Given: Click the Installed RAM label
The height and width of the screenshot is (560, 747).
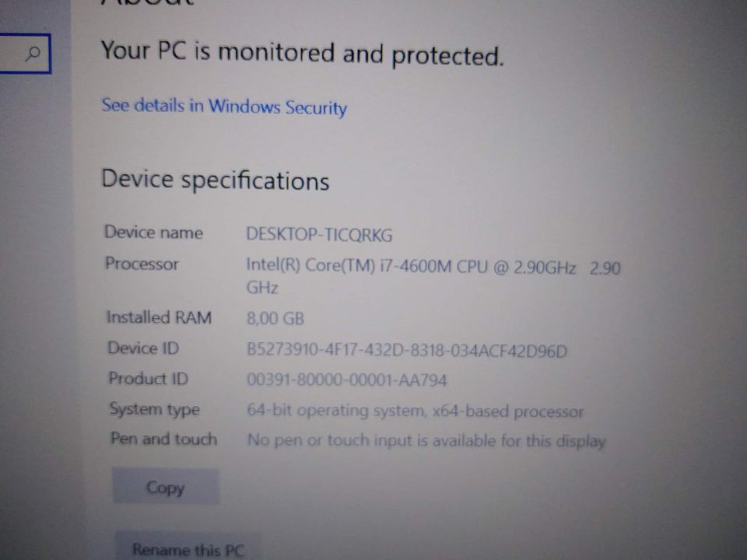Looking at the screenshot, I should [159, 317].
